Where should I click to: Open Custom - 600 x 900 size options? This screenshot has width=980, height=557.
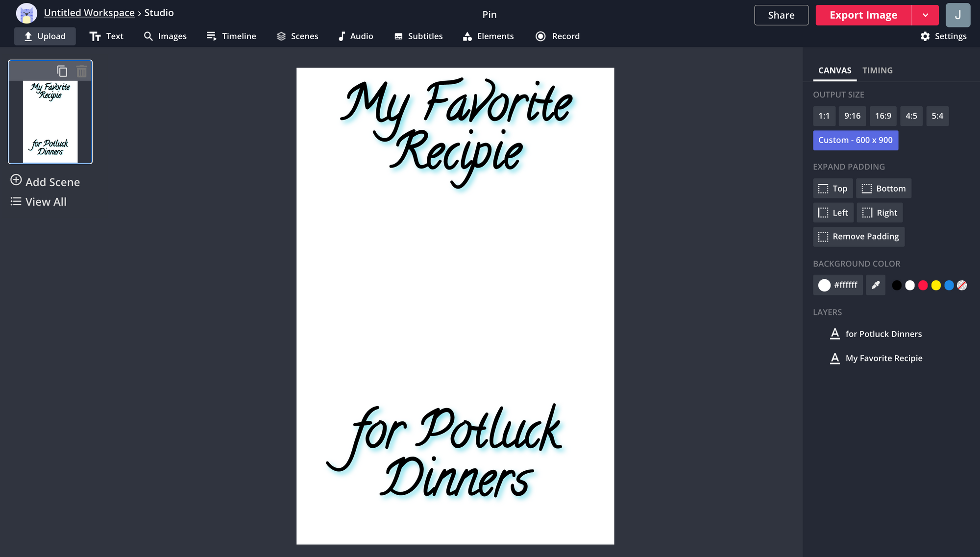pos(855,140)
